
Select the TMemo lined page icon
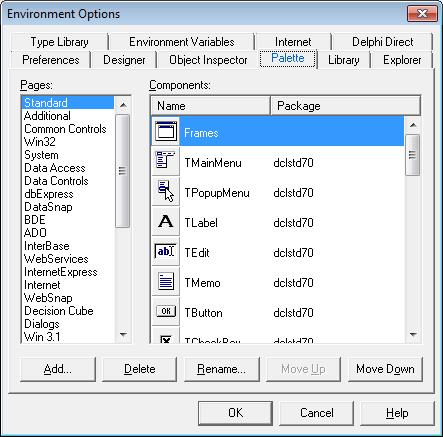coord(166,281)
